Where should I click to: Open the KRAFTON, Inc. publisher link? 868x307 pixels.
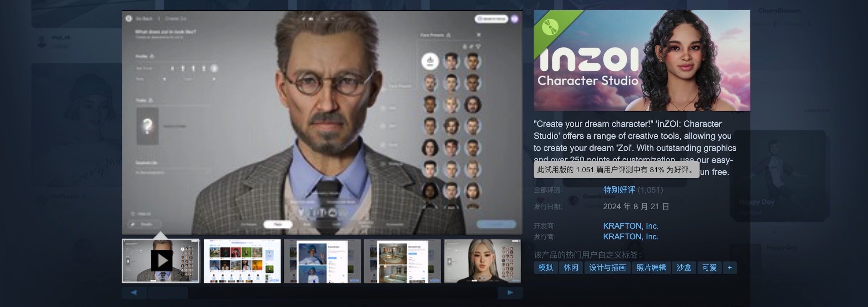point(631,237)
